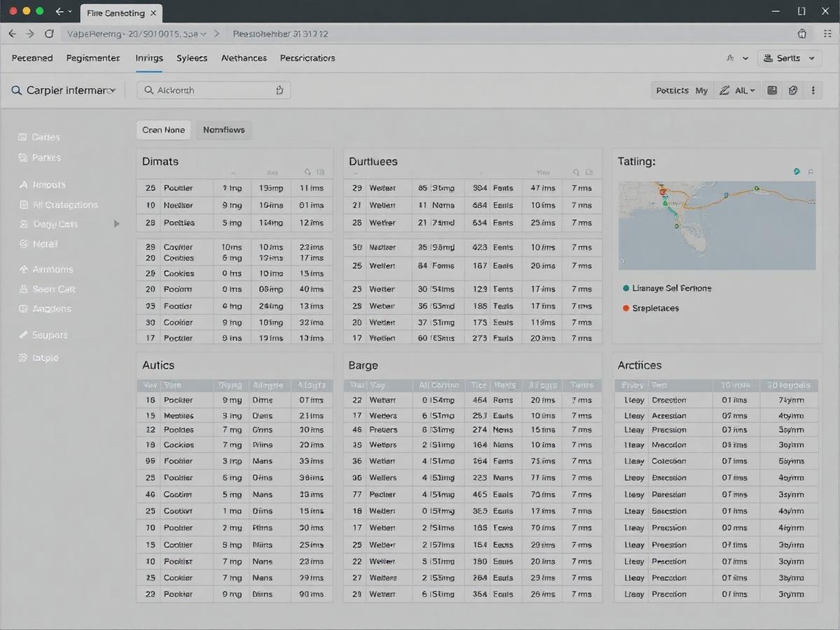The height and width of the screenshot is (630, 840).
Task: Click the 30 Nestteer row in Durtluees table
Action: coord(472,247)
